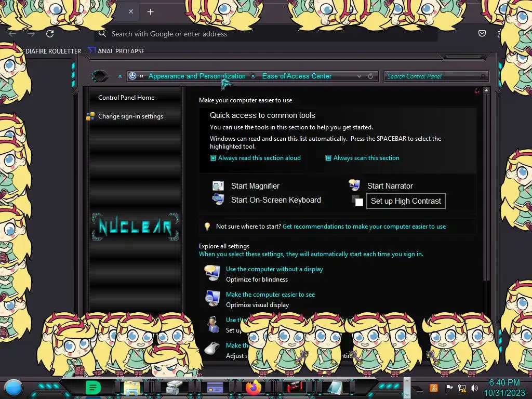Expand the Control Panel address bar dropdown

pos(359,76)
